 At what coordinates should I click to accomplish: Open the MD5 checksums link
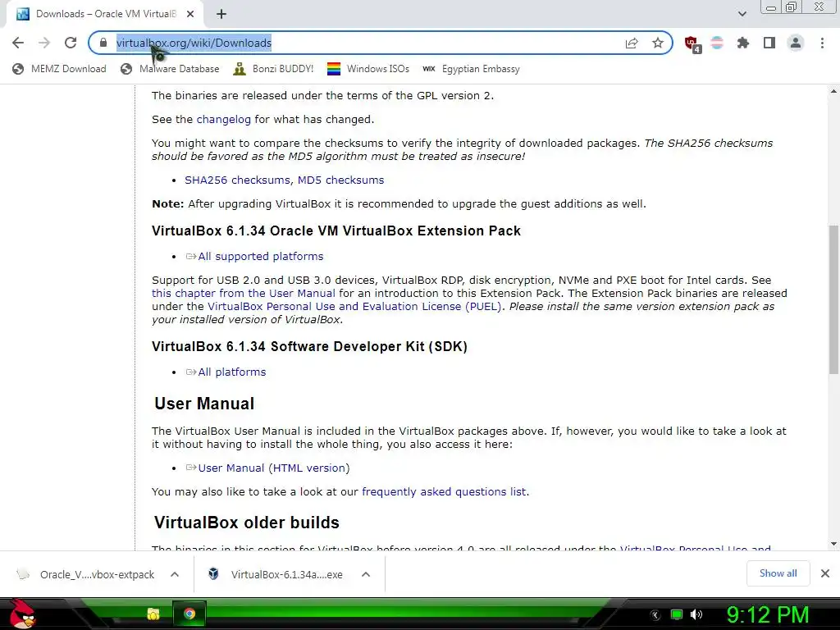pyautogui.click(x=340, y=180)
